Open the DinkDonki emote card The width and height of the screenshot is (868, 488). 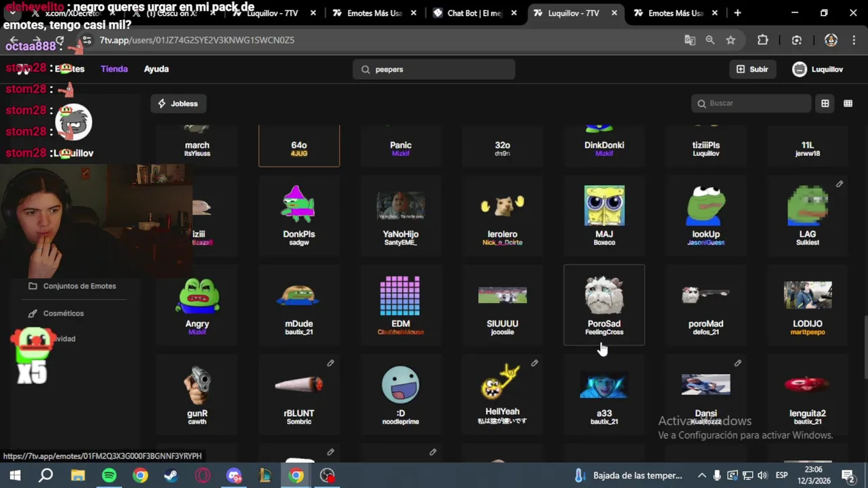[604, 146]
